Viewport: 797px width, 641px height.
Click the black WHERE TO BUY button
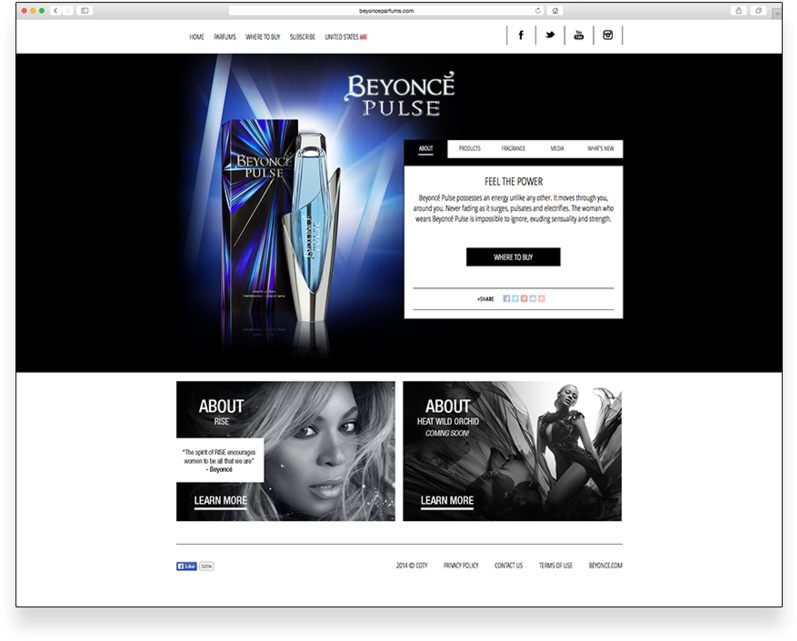point(513,257)
